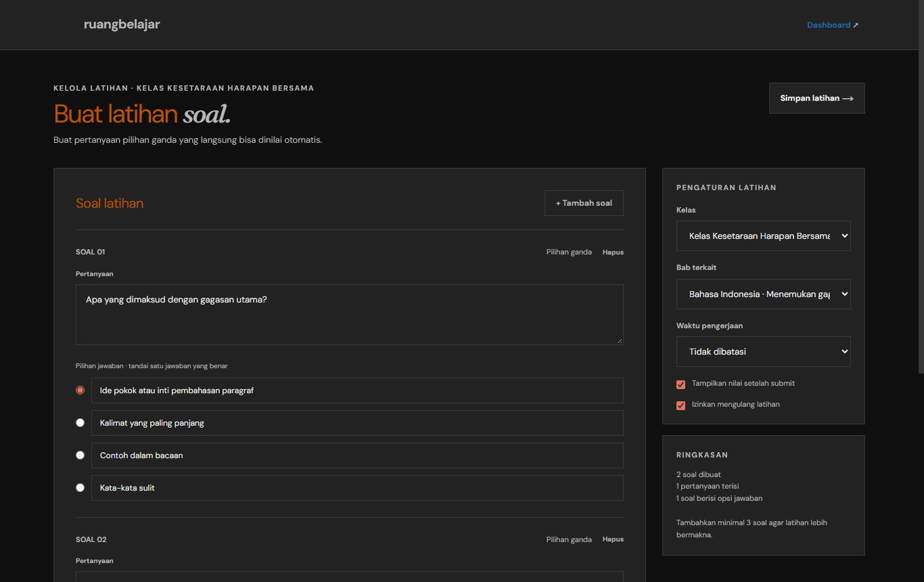Select radio for Ide pokok answer
This screenshot has width=924, height=582.
[x=80, y=390]
